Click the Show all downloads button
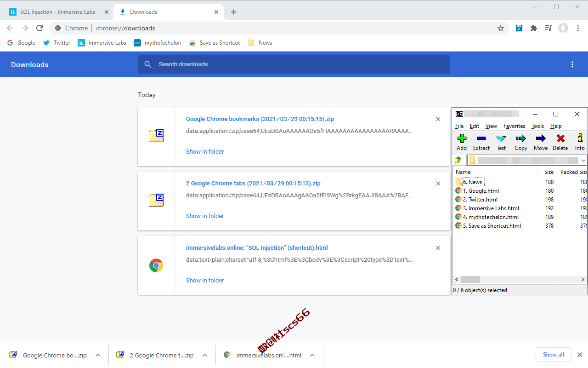 pyautogui.click(x=553, y=355)
